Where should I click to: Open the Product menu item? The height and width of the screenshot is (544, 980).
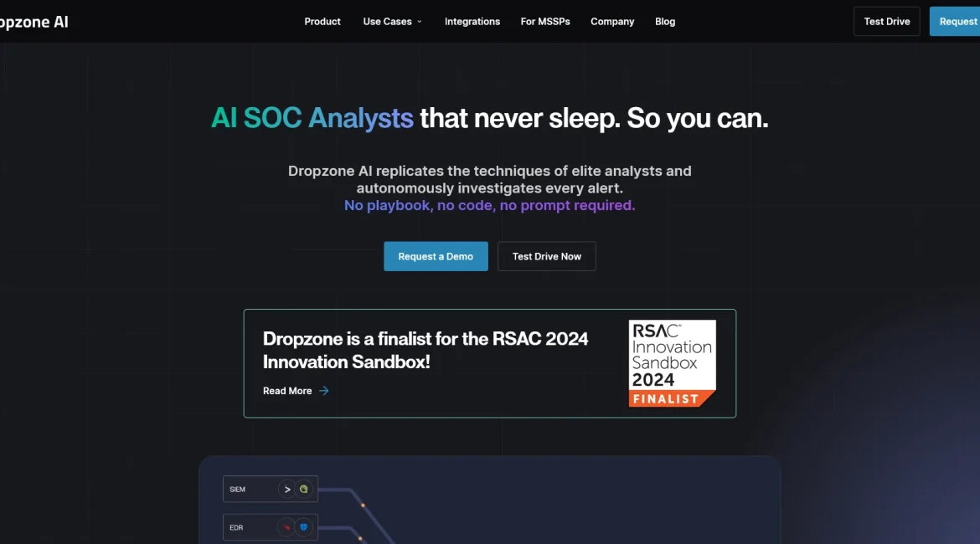pos(322,22)
